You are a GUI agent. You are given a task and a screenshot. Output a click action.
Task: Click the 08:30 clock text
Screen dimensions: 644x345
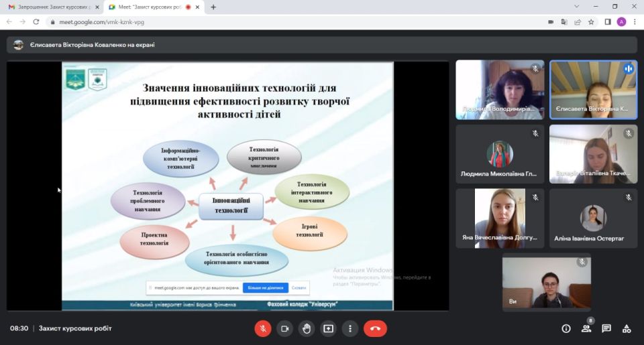19,328
